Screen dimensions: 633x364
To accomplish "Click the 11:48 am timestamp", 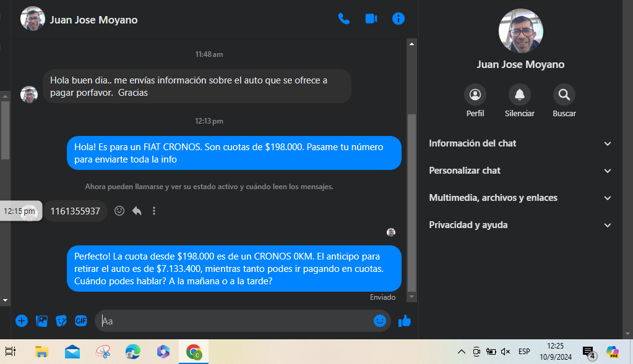I will (209, 54).
